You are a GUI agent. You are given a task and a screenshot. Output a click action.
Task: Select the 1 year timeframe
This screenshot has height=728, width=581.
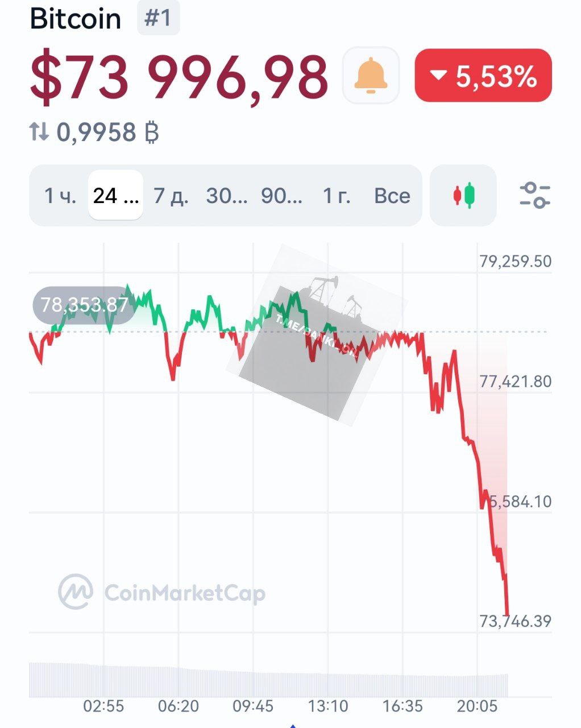point(337,196)
